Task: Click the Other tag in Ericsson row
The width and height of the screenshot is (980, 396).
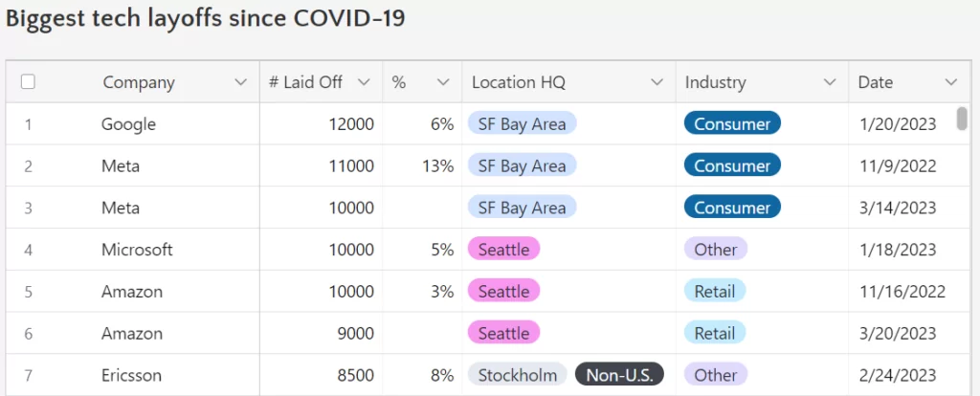Action: (715, 375)
